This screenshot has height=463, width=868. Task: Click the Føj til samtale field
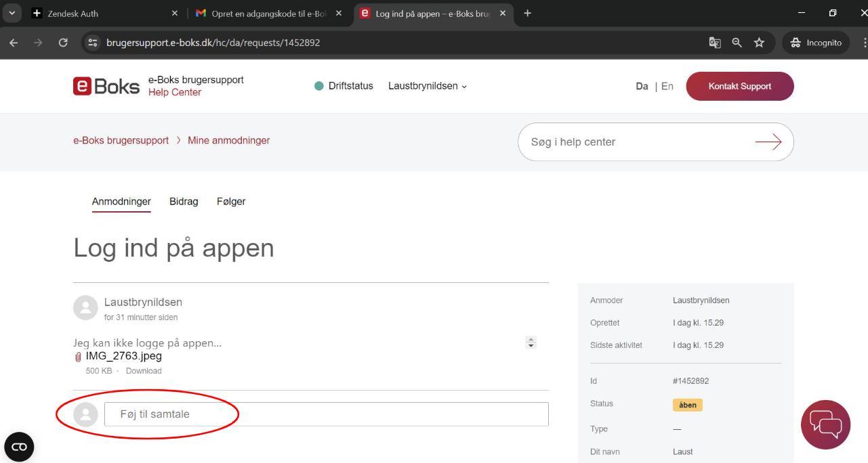[326, 414]
